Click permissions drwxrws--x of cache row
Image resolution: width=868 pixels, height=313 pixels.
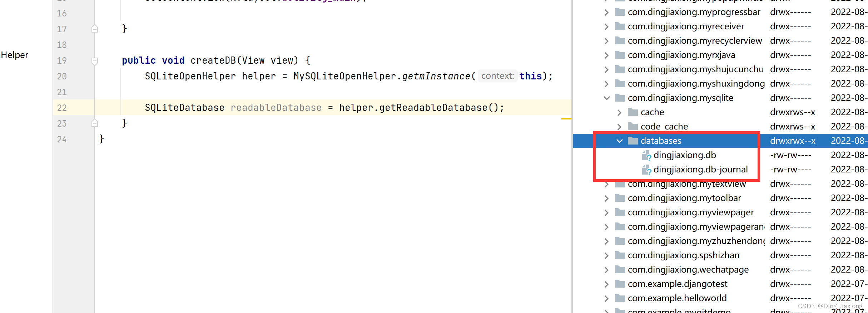click(793, 112)
